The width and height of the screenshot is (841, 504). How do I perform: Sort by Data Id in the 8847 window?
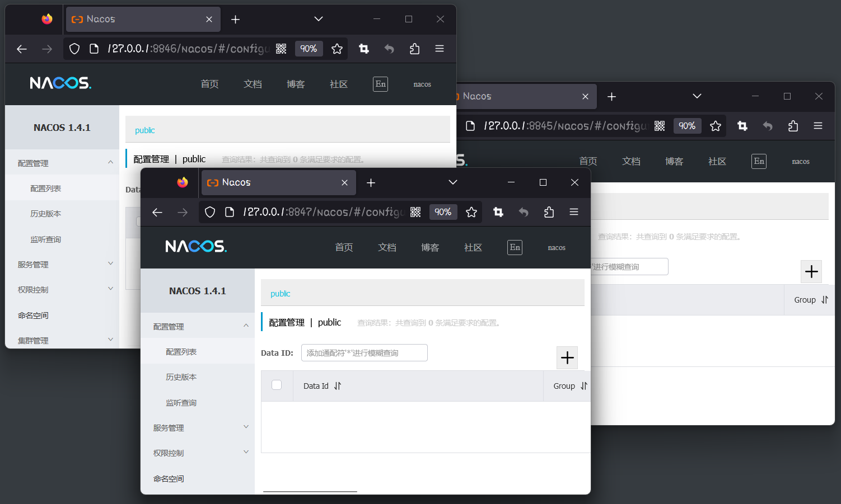coord(338,386)
